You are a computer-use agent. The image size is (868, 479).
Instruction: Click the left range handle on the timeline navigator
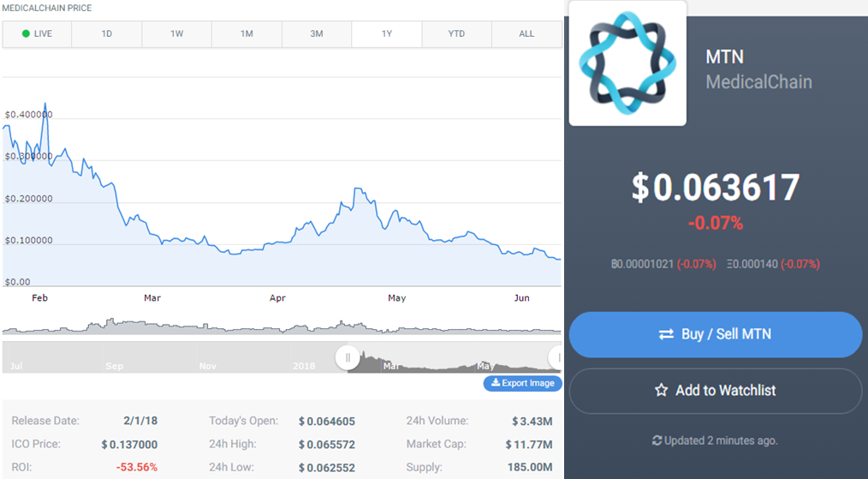point(348,357)
